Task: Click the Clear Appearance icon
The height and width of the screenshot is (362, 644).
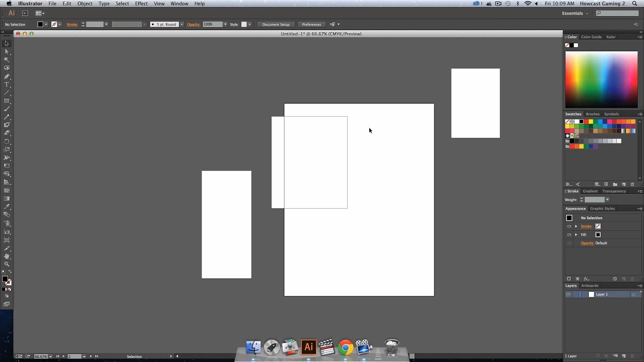Action: (x=615, y=279)
